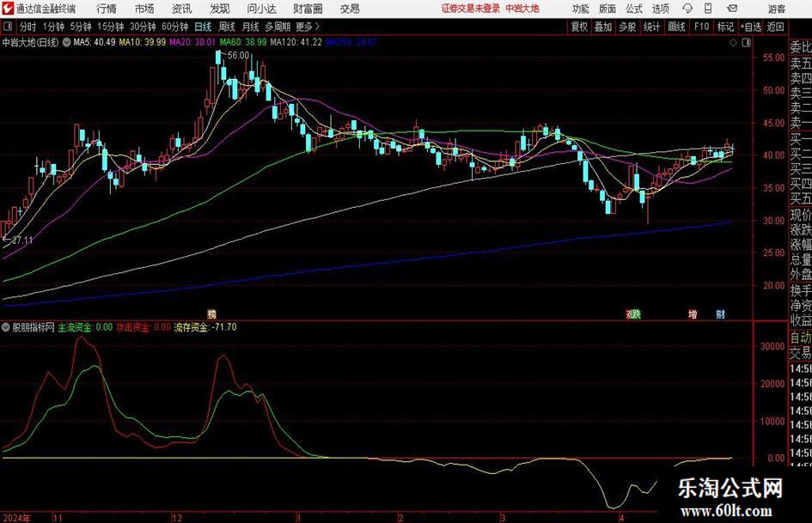
Task: Click the MA20: 38.01 indicator value
Action: pyautogui.click(x=192, y=42)
